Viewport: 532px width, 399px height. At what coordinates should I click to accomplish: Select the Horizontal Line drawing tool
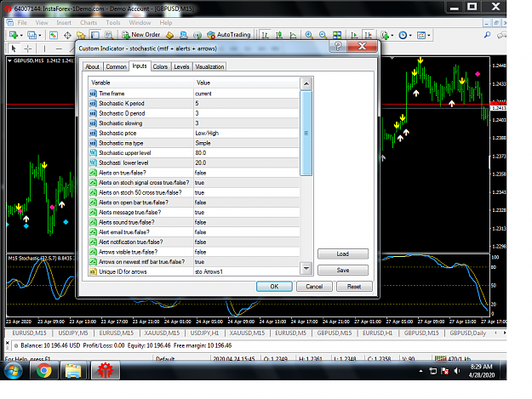coord(59,48)
